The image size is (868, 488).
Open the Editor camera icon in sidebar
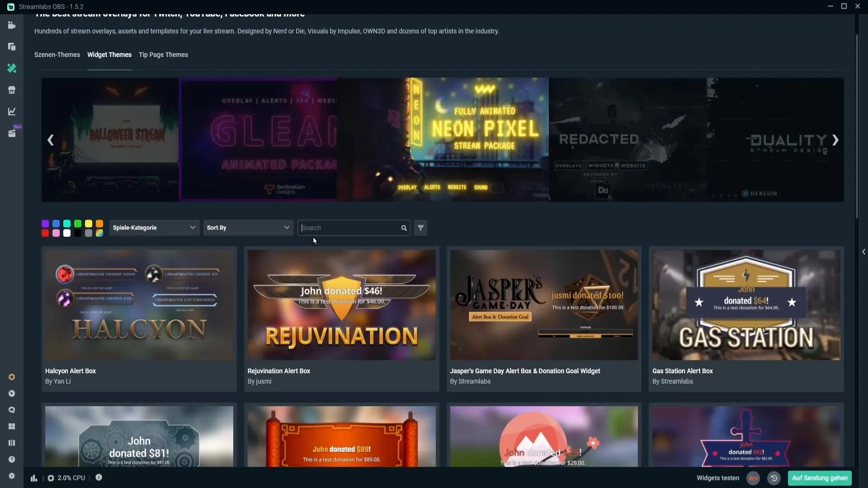coord(12,25)
